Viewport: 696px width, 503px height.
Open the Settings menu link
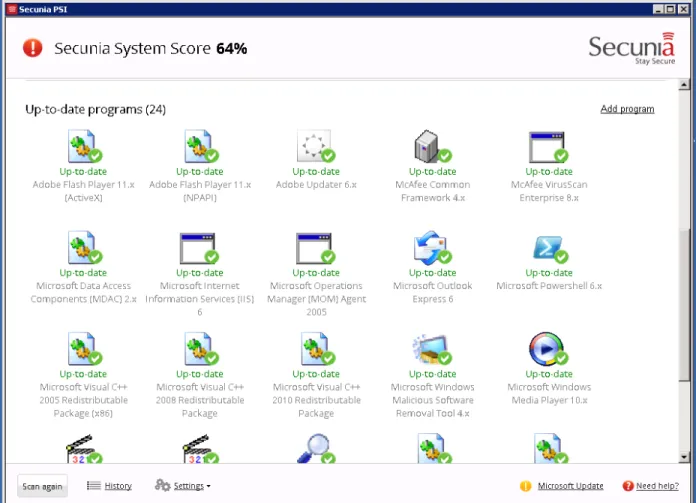189,486
